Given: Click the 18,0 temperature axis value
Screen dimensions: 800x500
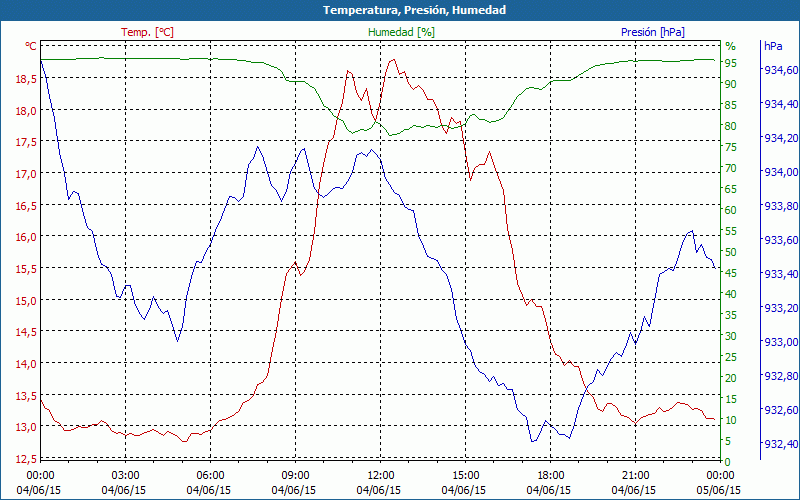Looking at the screenshot, I should (x=27, y=110).
